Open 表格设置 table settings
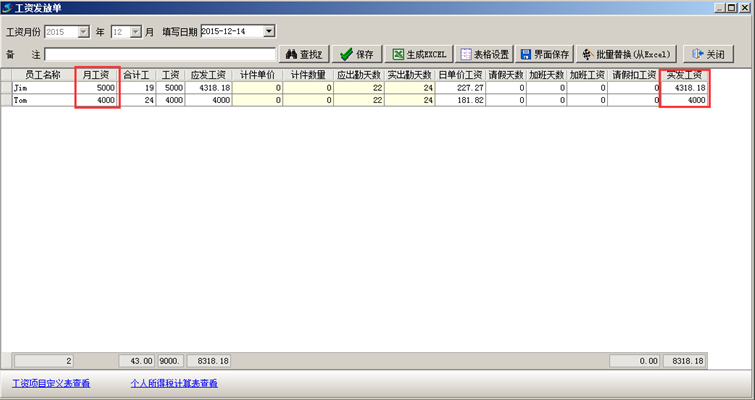Viewport: 755px width, 400px height. pyautogui.click(x=484, y=54)
